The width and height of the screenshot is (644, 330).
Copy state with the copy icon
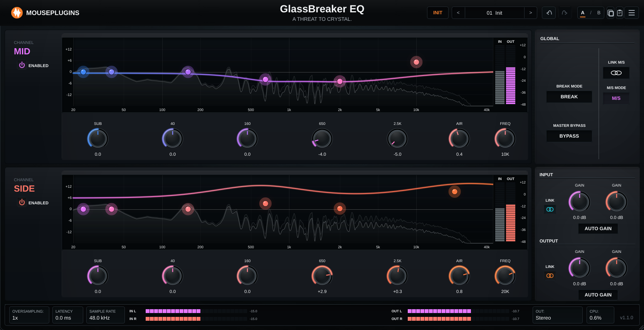click(x=610, y=13)
